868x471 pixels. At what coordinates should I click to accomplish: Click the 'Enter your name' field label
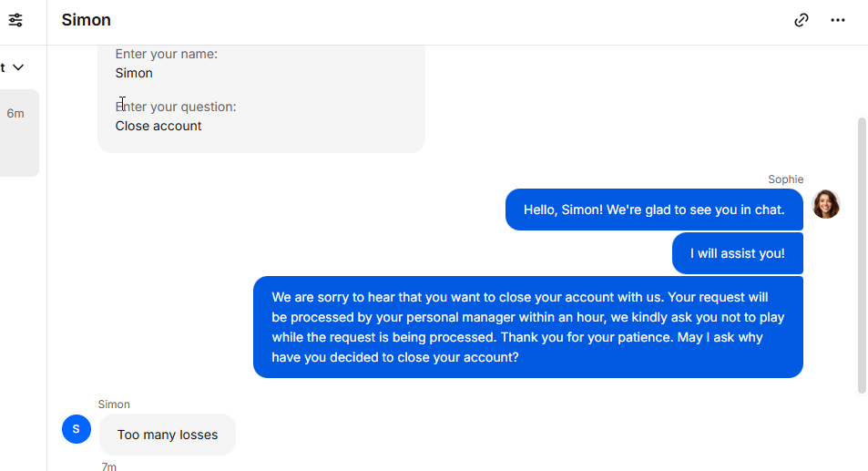(x=166, y=55)
